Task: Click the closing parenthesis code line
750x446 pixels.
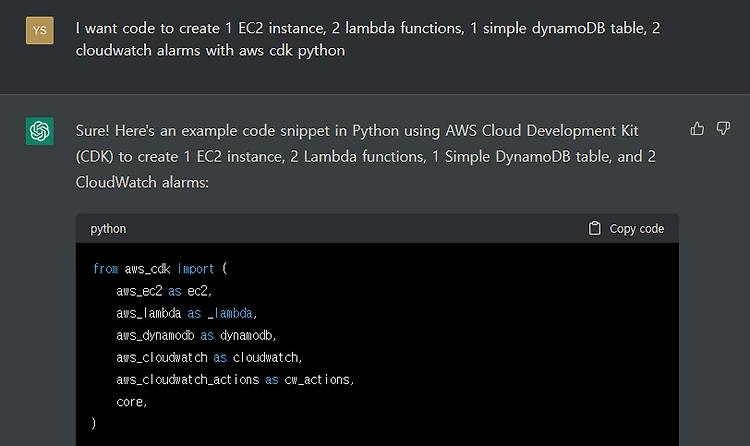Action: coord(94,423)
